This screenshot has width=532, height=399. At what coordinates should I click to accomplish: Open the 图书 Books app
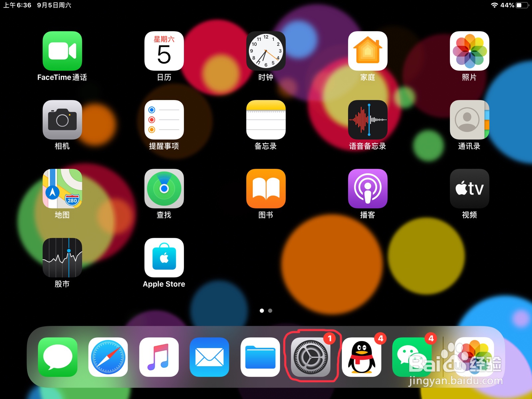pos(266,189)
